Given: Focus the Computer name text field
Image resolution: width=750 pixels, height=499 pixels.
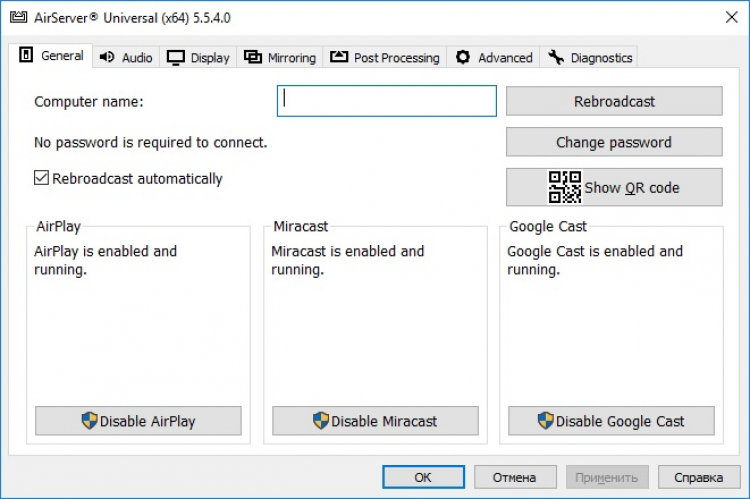Looking at the screenshot, I should 387,101.
